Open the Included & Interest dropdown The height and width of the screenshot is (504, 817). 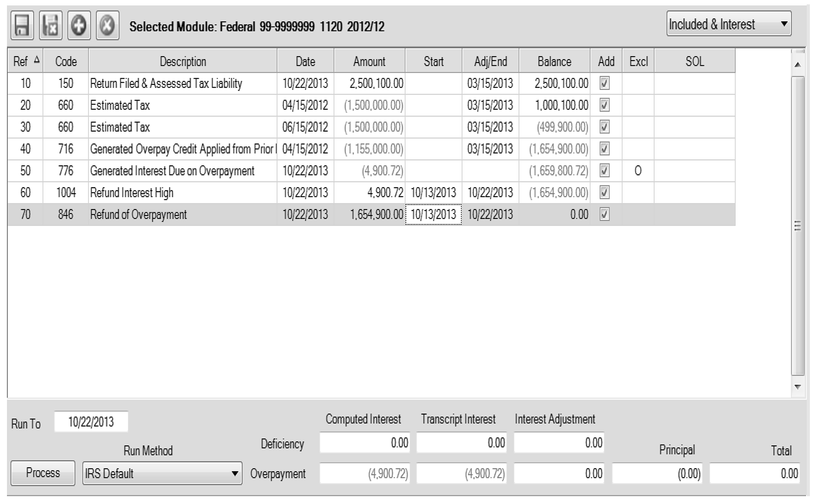point(729,24)
